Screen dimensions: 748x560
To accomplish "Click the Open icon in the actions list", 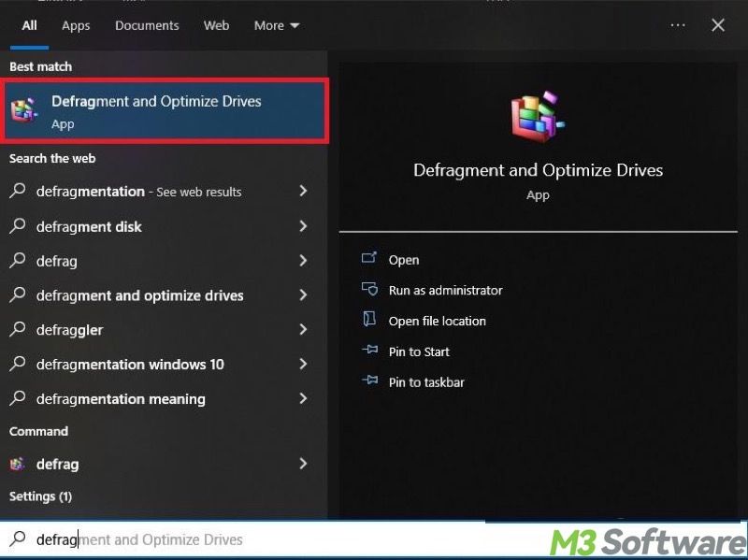I will coord(369,259).
